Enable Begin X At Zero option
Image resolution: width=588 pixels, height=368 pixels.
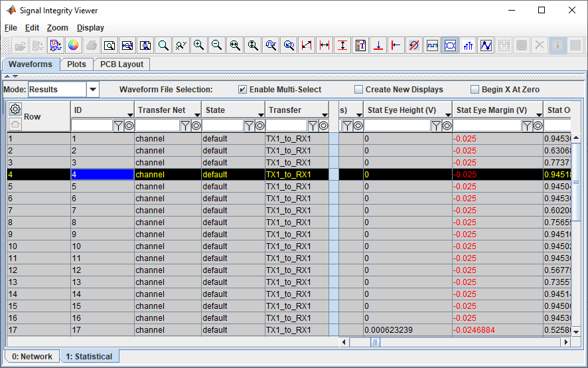(x=475, y=90)
